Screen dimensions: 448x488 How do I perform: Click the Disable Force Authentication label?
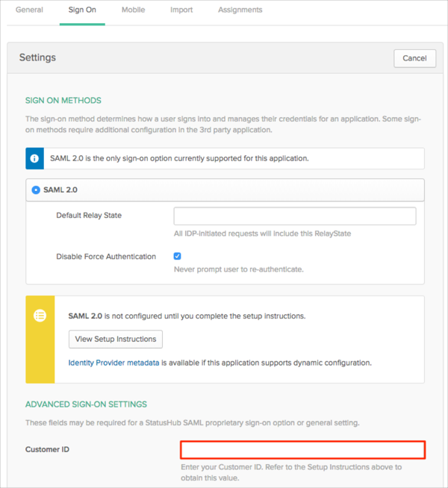pyautogui.click(x=106, y=257)
